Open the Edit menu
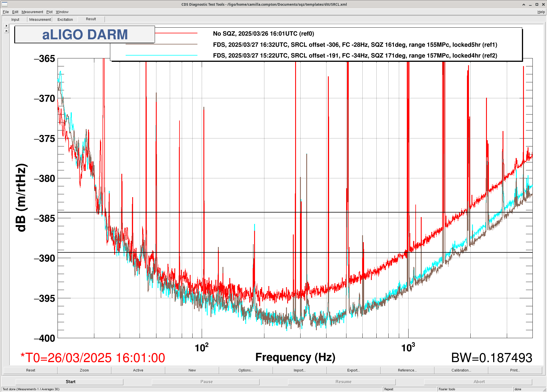This screenshot has height=392, width=547. click(15, 12)
